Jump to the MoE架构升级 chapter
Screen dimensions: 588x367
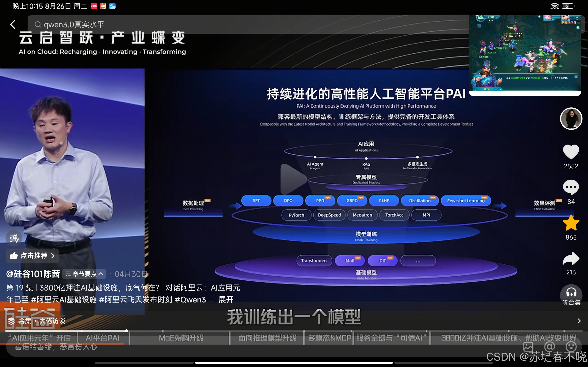pos(181,338)
